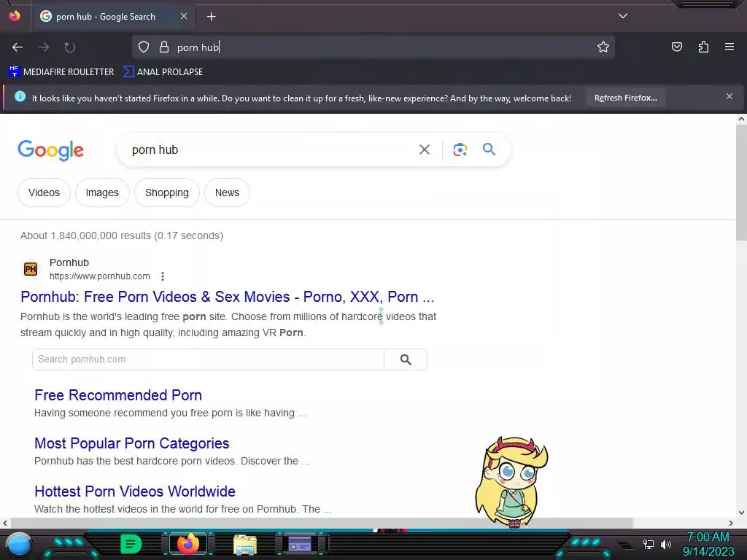Close the Google Search tab
Image resolution: width=747 pixels, height=560 pixels.
pos(183,16)
